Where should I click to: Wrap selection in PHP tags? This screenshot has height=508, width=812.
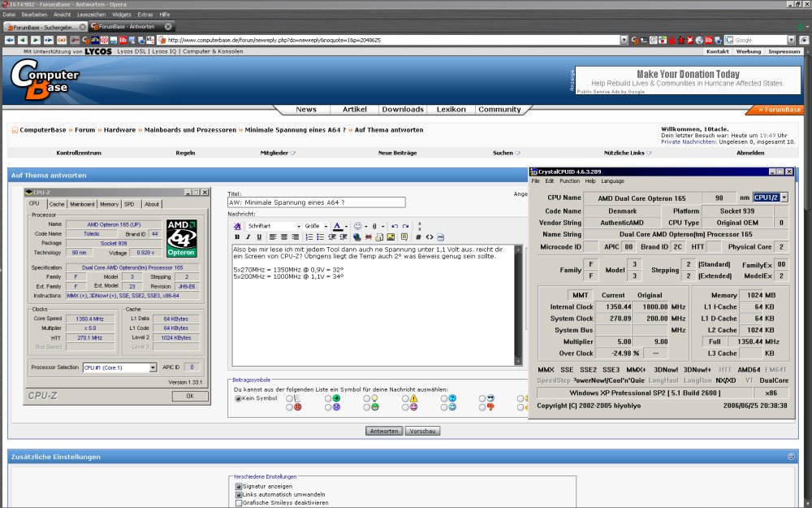click(x=440, y=237)
